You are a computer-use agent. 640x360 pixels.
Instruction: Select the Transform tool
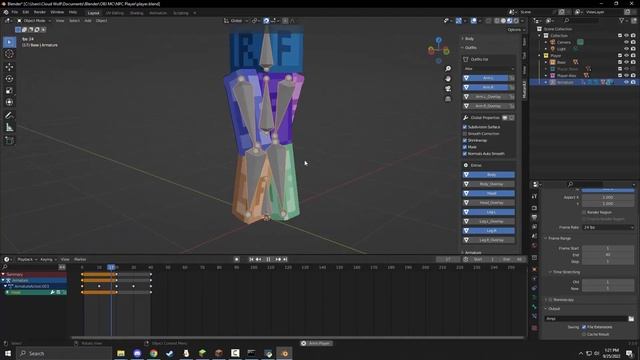[9, 102]
